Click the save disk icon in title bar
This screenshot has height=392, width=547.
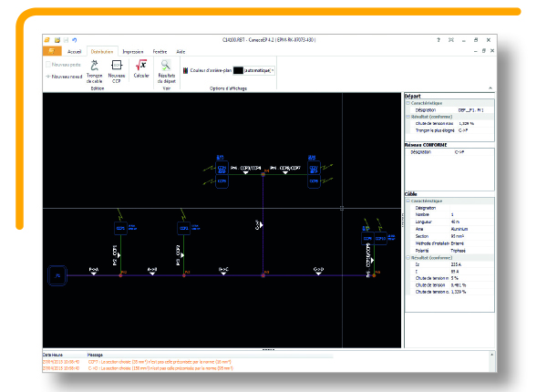[66, 40]
